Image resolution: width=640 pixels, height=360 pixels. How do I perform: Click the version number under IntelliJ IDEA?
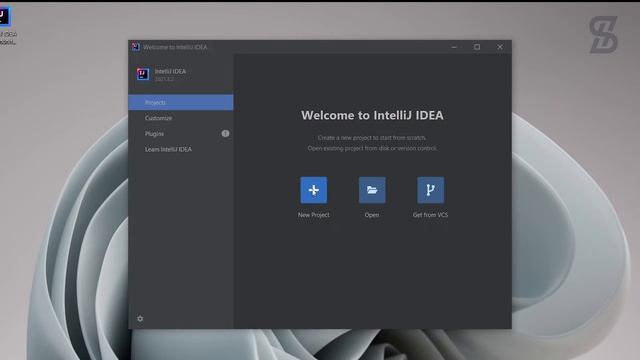164,79
